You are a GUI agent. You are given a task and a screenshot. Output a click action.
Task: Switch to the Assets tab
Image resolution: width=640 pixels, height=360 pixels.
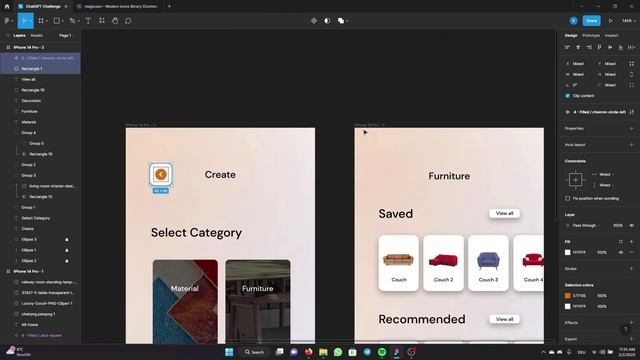pyautogui.click(x=36, y=36)
